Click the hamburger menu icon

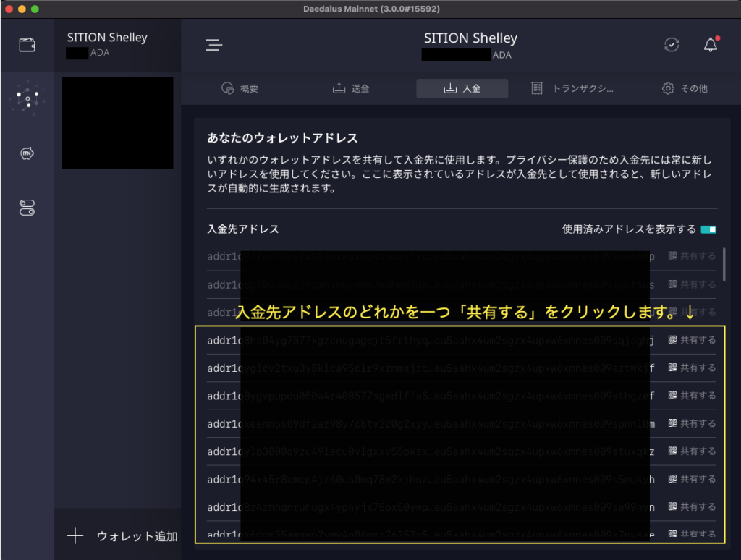213,45
